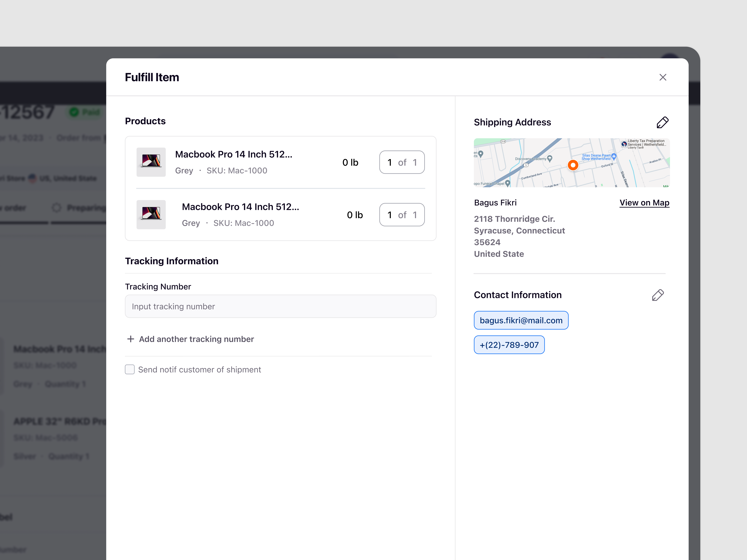The width and height of the screenshot is (747, 560).
Task: Add another tracking number
Action: click(x=190, y=339)
